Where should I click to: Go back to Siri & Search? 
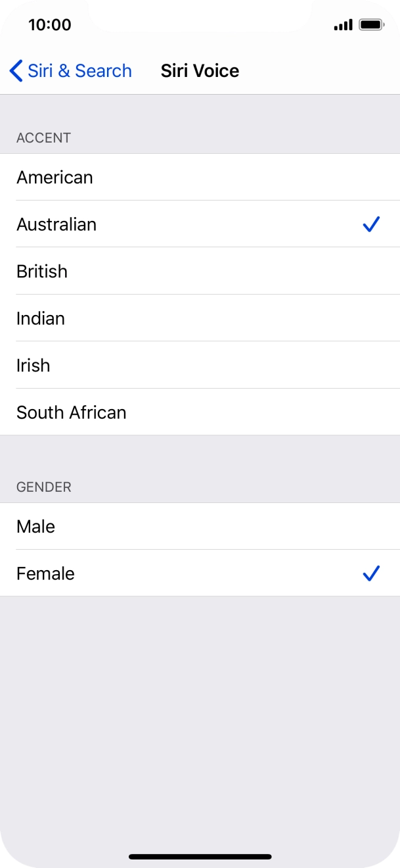[70, 71]
